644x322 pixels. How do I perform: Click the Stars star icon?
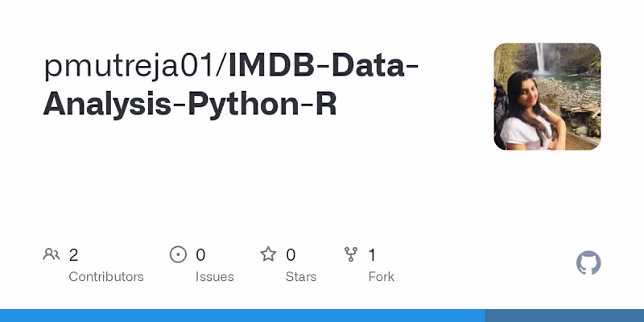coord(268,255)
